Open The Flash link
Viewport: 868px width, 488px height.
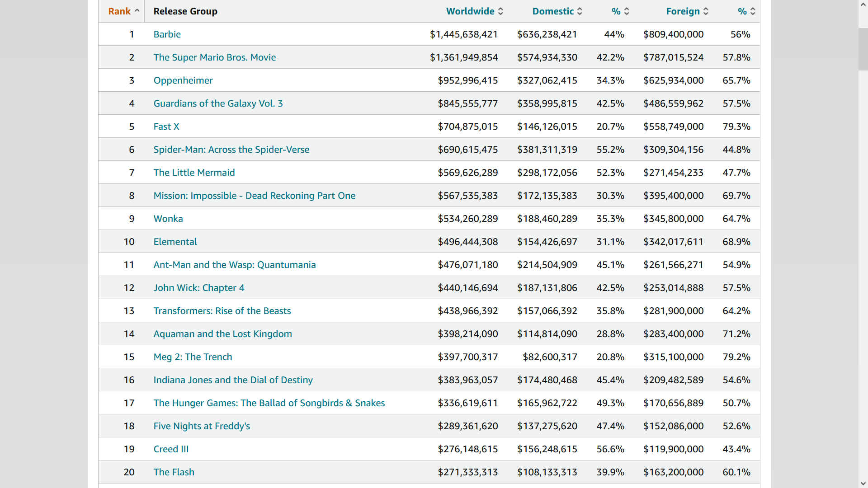174,472
